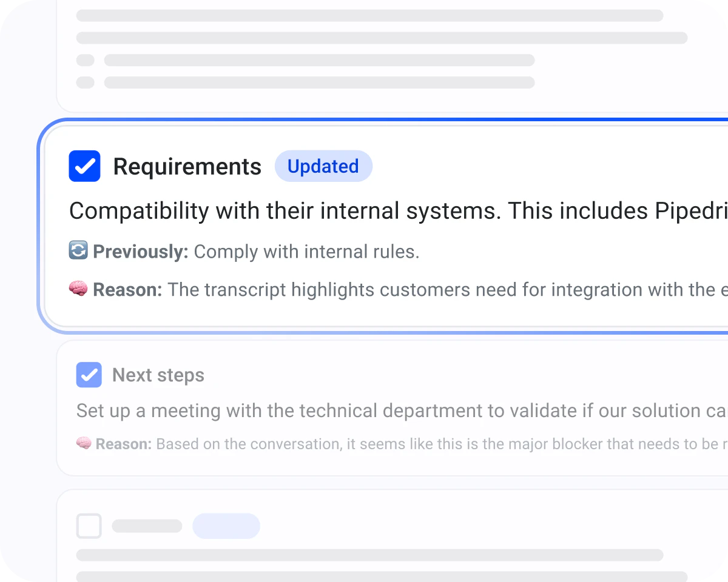Click the brain icon beside Next steps Reason
Viewport: 728px width, 582px height.
coord(83,444)
